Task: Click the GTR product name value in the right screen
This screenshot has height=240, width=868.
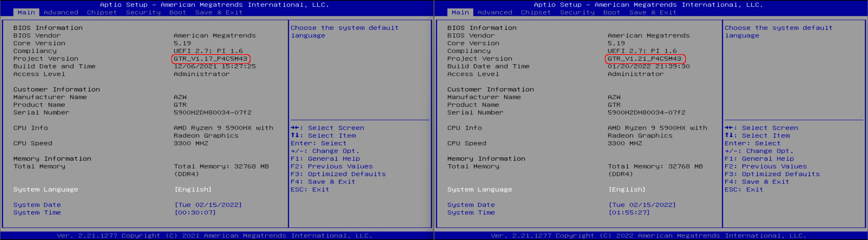Action: [x=614, y=105]
